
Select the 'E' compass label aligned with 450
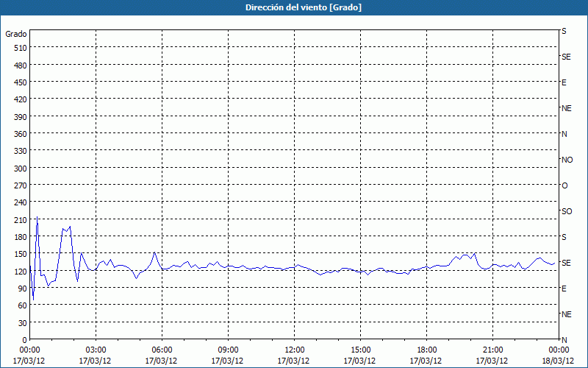564,82
